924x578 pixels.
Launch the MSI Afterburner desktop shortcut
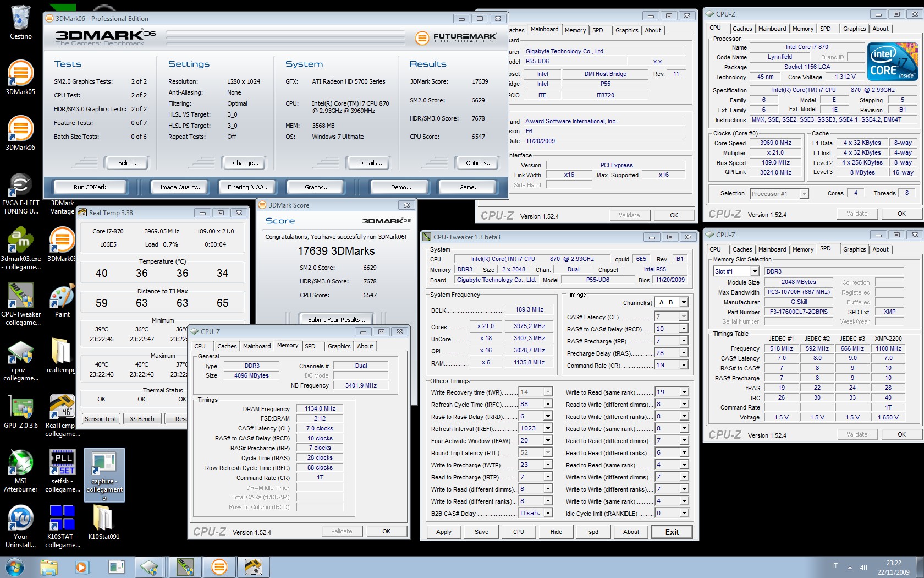(x=20, y=471)
